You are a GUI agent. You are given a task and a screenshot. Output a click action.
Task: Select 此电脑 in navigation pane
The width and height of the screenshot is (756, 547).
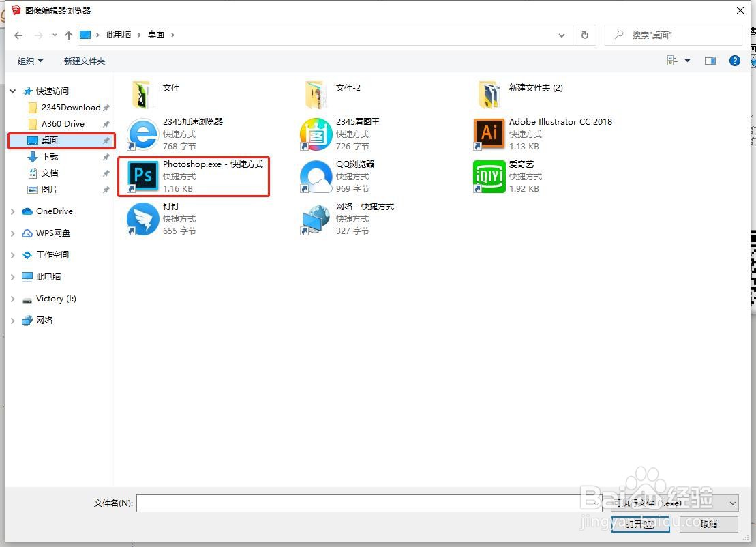(48, 277)
